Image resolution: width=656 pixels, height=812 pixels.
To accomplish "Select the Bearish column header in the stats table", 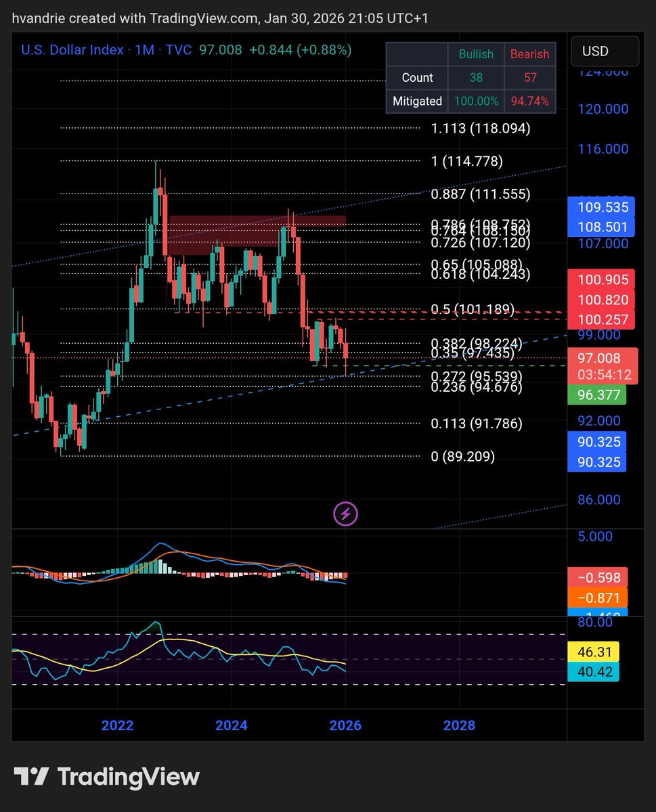I will tap(529, 54).
